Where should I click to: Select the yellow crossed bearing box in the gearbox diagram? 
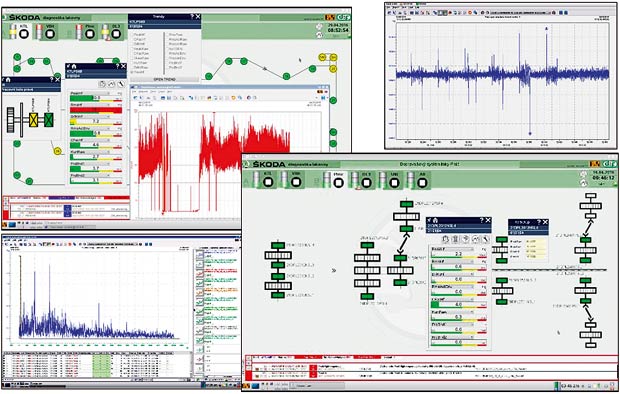(33, 119)
